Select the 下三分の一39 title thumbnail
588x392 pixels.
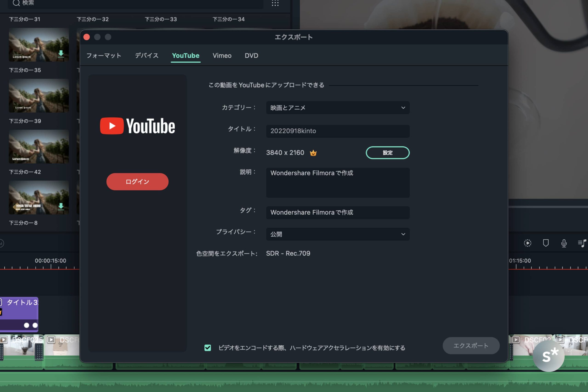(39, 147)
